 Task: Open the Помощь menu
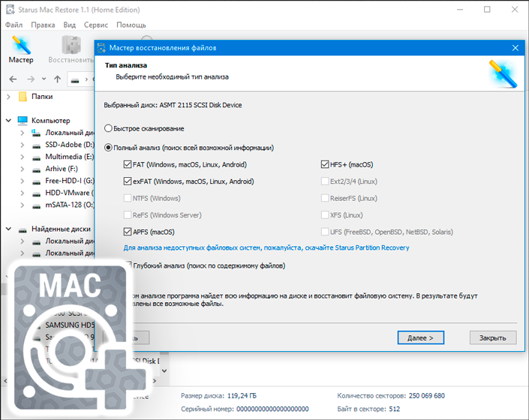(131, 25)
